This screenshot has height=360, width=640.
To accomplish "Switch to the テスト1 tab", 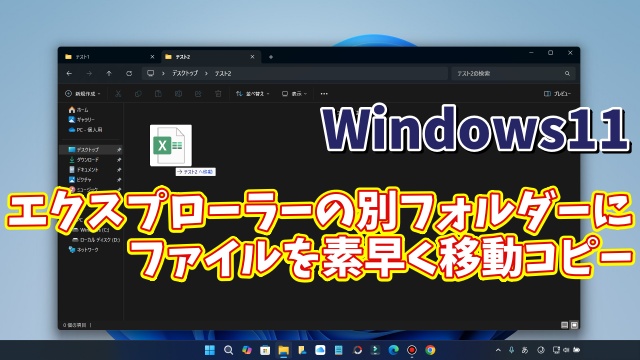I will coord(109,57).
